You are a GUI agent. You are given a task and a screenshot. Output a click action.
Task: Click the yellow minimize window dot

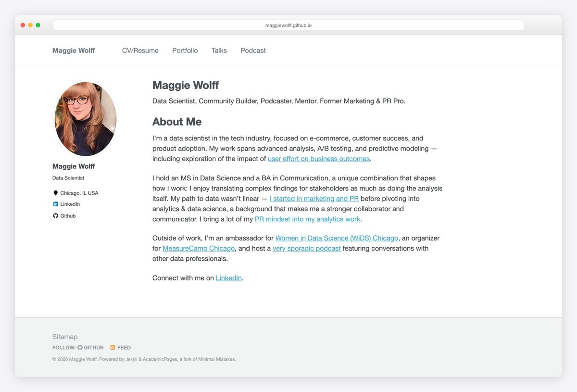[30, 25]
